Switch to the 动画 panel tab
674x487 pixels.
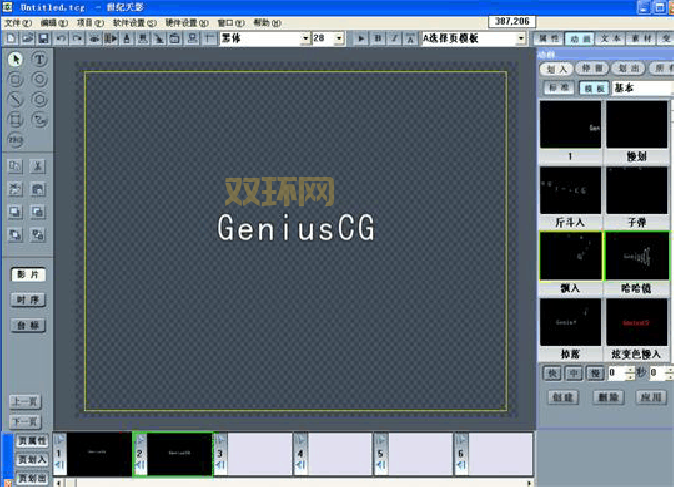579,39
